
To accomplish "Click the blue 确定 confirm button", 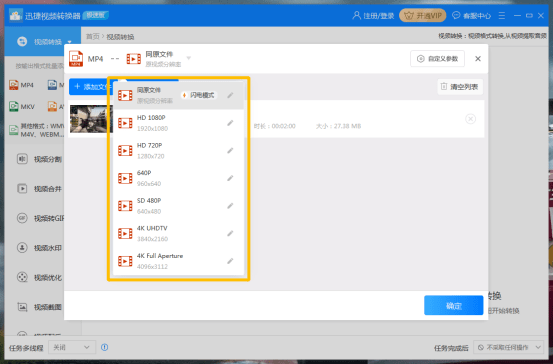I will 454,305.
